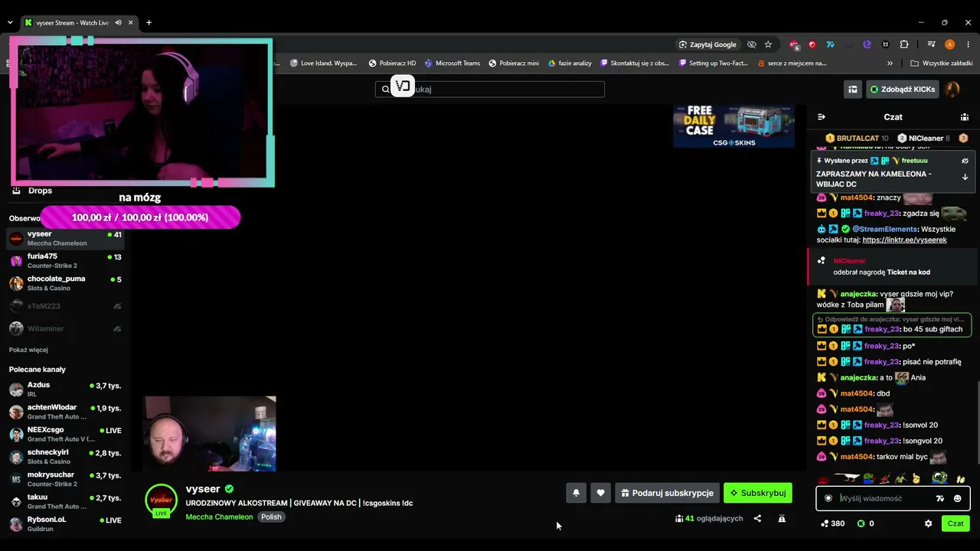Open recommended channel schneckyirl
Screen dimensions: 980x551
coord(65,457)
